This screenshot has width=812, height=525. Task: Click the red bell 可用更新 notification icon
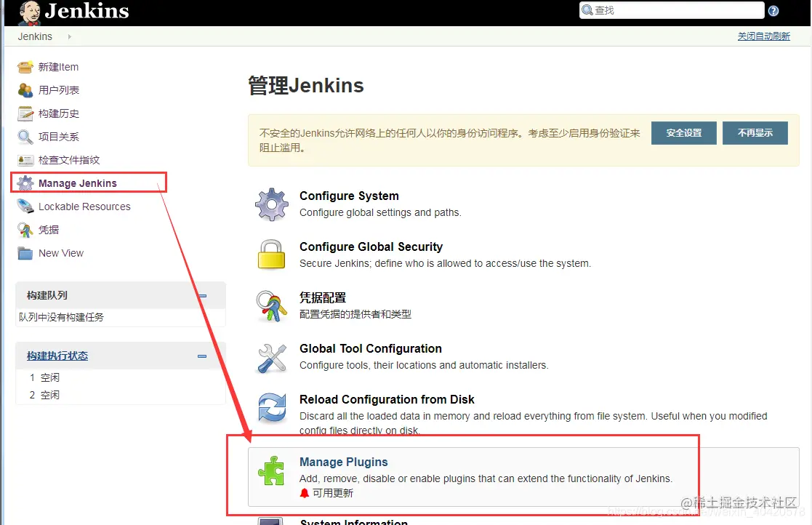tap(305, 493)
